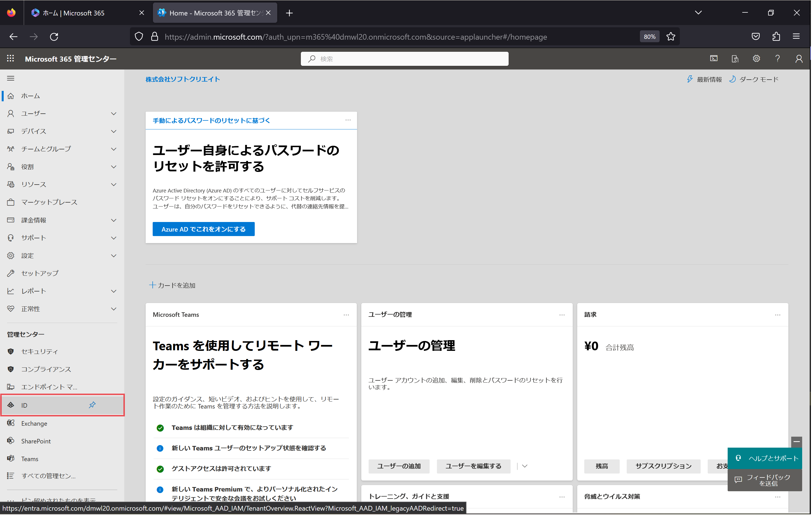Expand the 役割 section
Image resolution: width=812 pixels, height=516 pixels.
(114, 167)
